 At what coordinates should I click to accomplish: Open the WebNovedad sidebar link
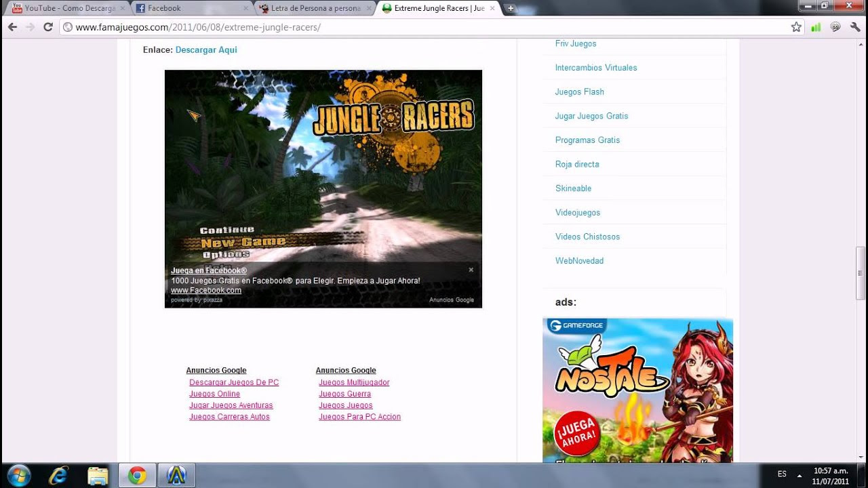point(579,261)
